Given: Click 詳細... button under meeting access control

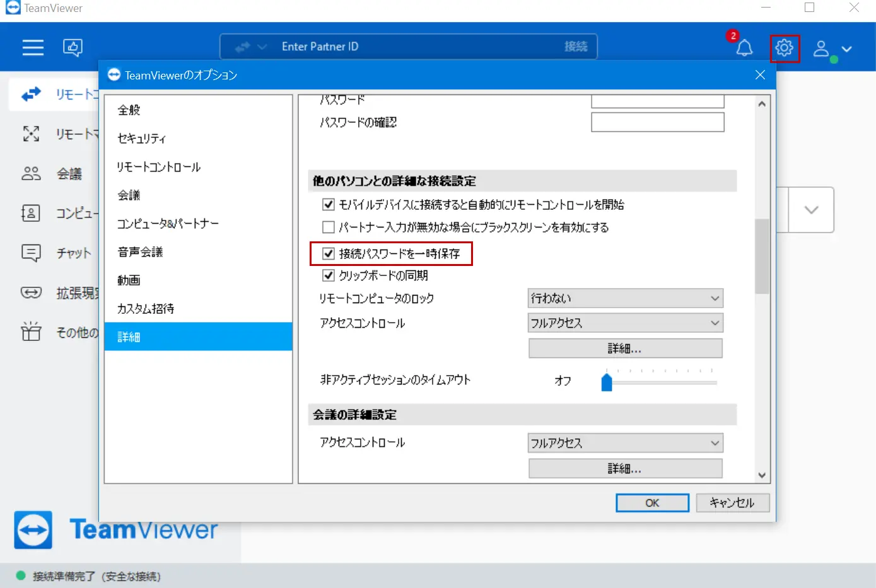Looking at the screenshot, I should (626, 468).
